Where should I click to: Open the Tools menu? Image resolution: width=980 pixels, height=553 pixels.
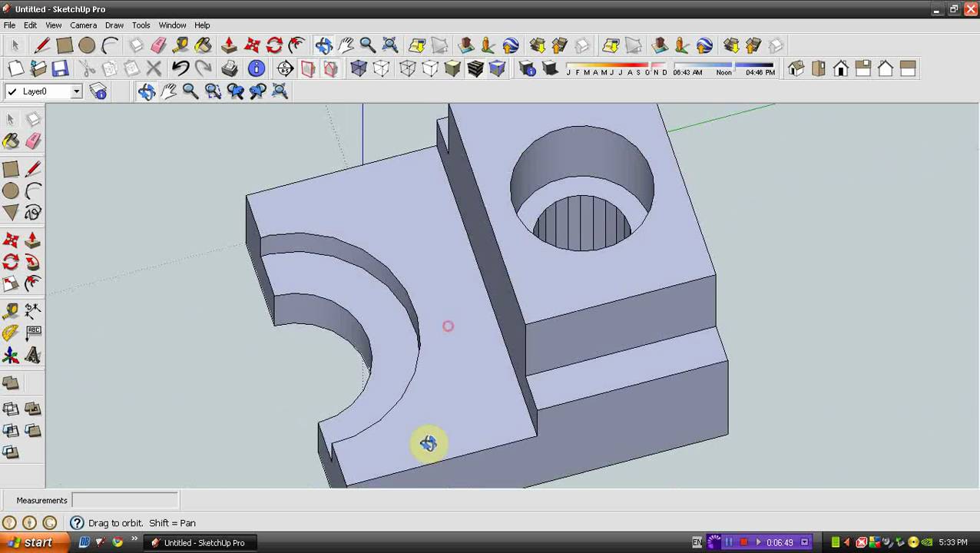(x=141, y=25)
